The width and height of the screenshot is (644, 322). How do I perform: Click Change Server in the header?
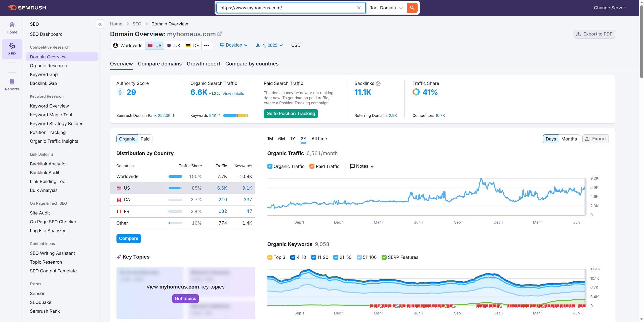(609, 8)
